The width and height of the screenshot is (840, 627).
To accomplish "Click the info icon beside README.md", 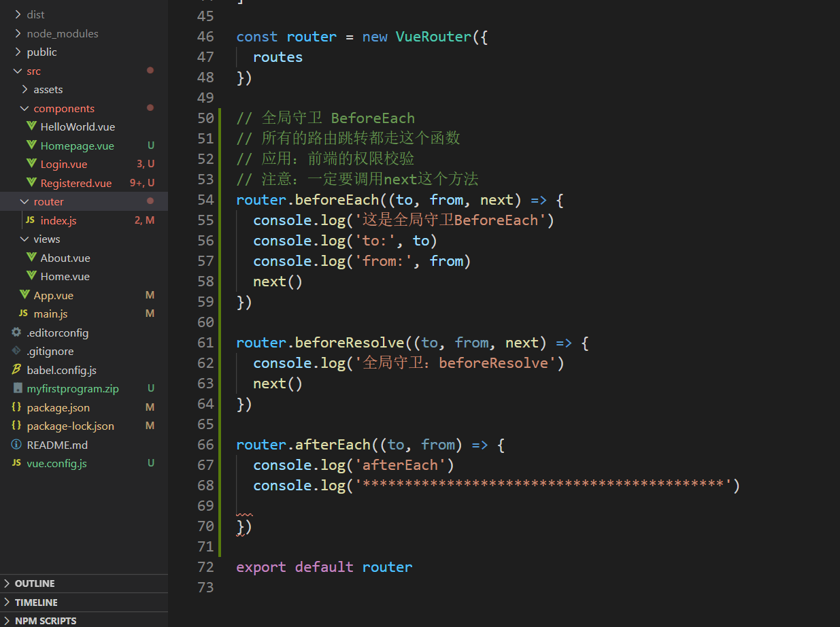I will [x=16, y=445].
